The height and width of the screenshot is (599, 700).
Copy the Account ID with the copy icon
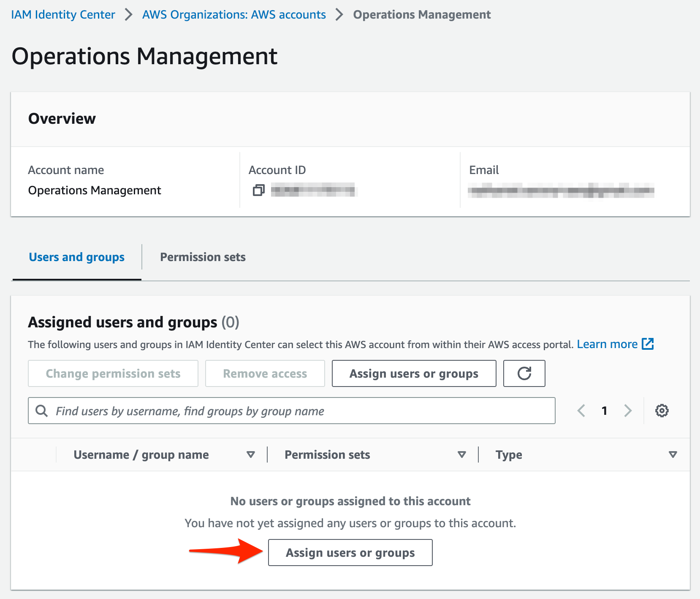[x=258, y=191]
